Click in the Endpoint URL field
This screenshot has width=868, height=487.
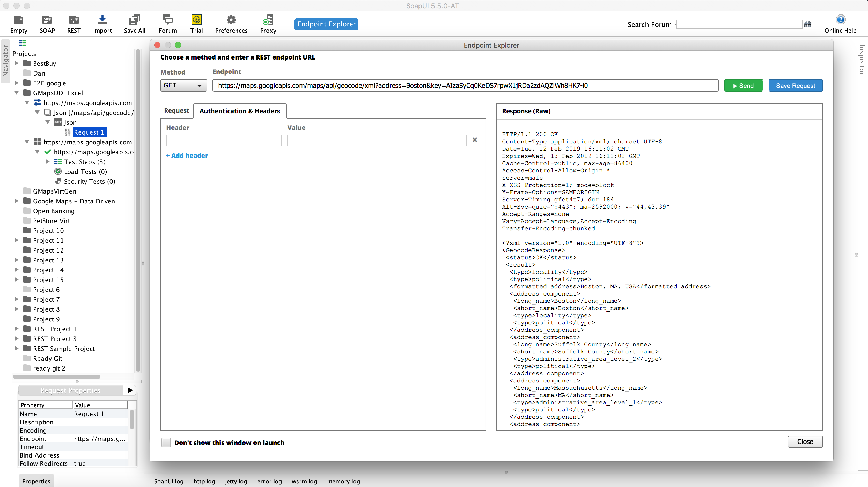(x=465, y=86)
